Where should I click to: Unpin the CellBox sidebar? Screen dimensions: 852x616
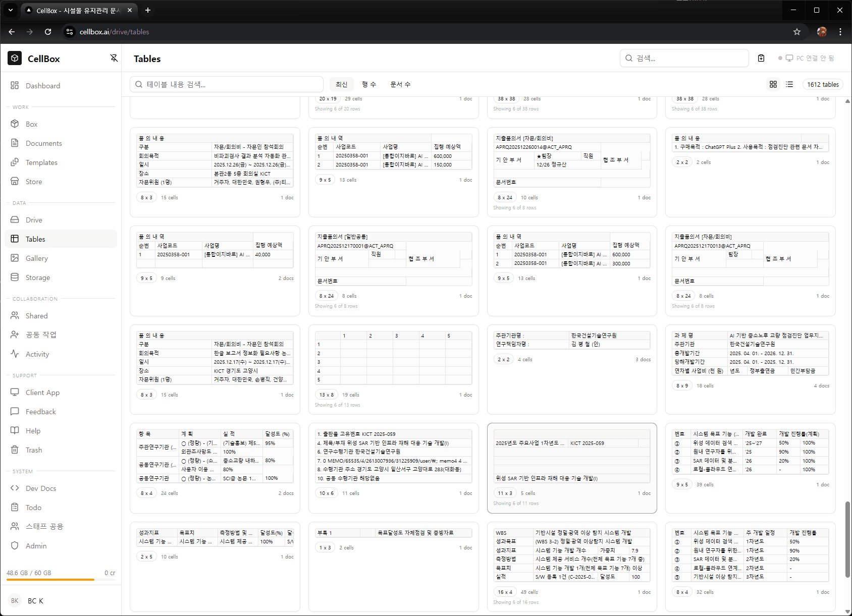tap(114, 58)
